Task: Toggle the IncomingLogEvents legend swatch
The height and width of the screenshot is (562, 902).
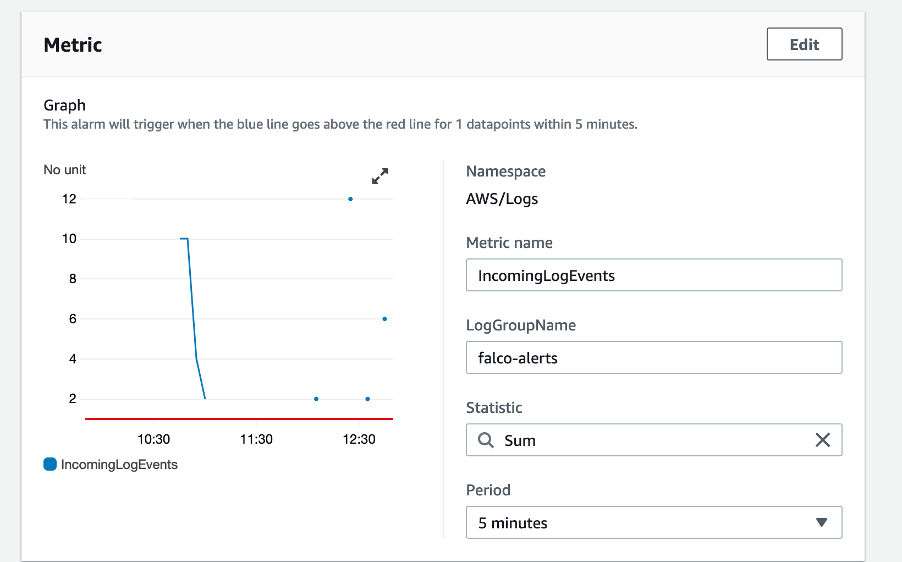Action: click(50, 464)
